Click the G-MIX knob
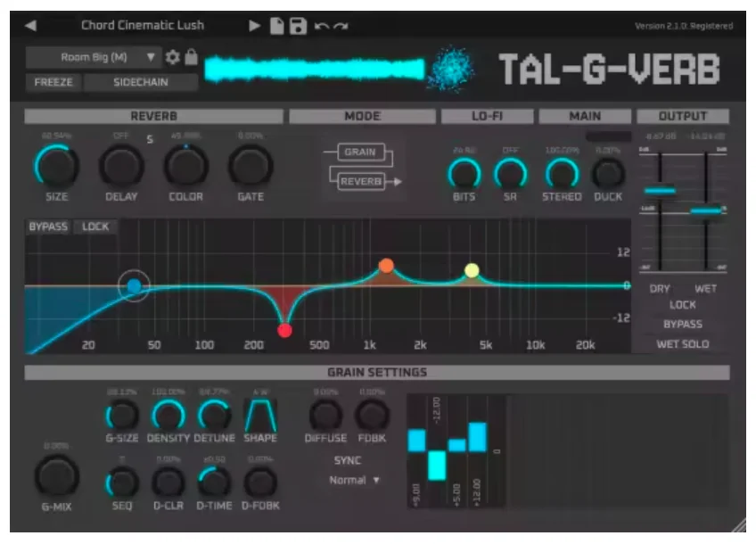 (x=56, y=477)
